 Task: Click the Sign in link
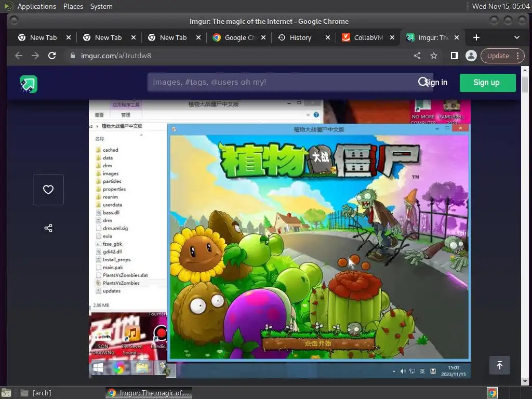[436, 83]
